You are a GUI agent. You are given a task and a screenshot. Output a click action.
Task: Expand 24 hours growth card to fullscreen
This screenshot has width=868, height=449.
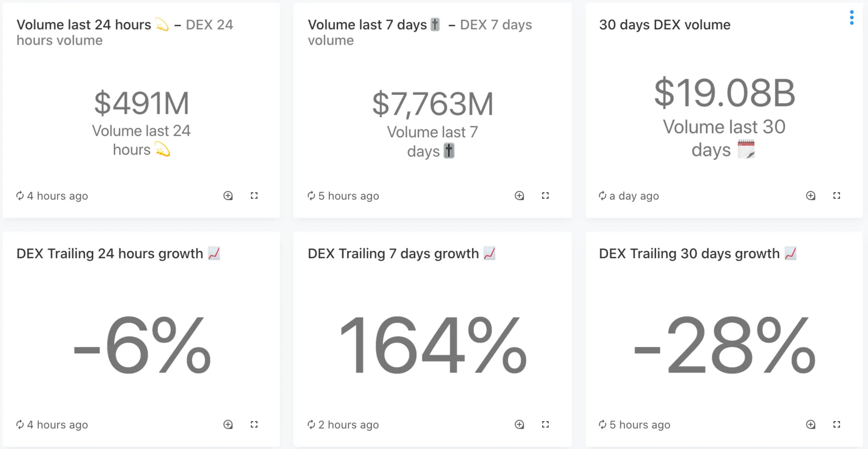coord(254,425)
